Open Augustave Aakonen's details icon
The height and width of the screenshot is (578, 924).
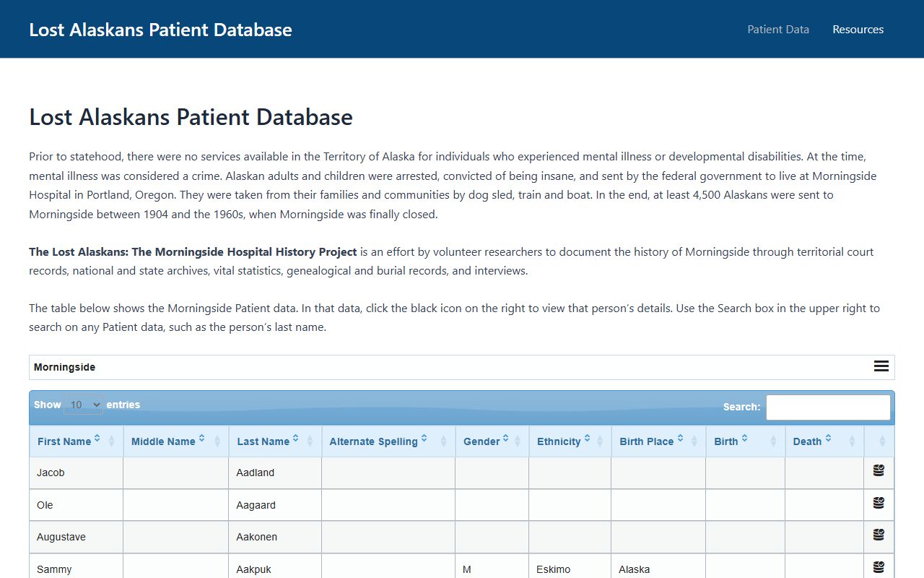click(879, 535)
